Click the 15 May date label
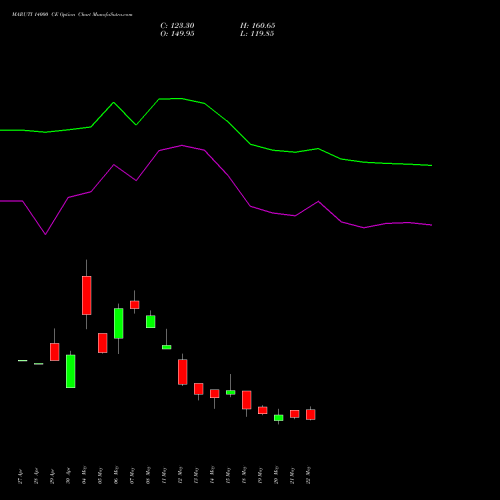 [x=228, y=475]
